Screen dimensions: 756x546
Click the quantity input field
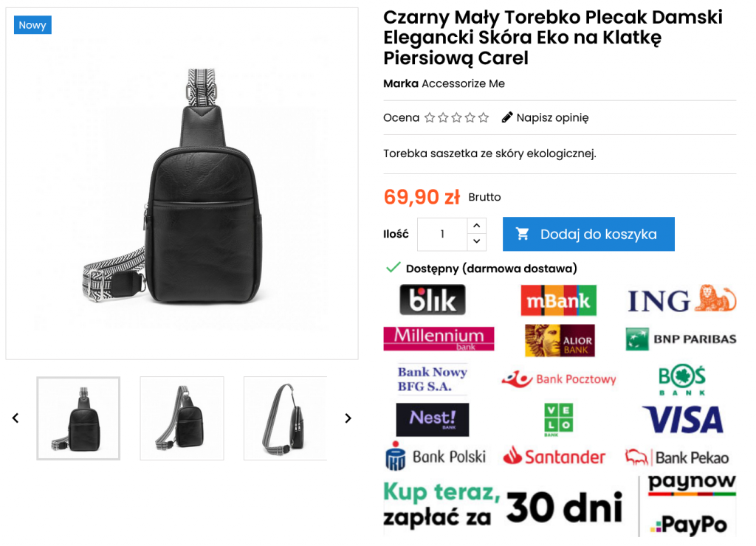tap(442, 234)
